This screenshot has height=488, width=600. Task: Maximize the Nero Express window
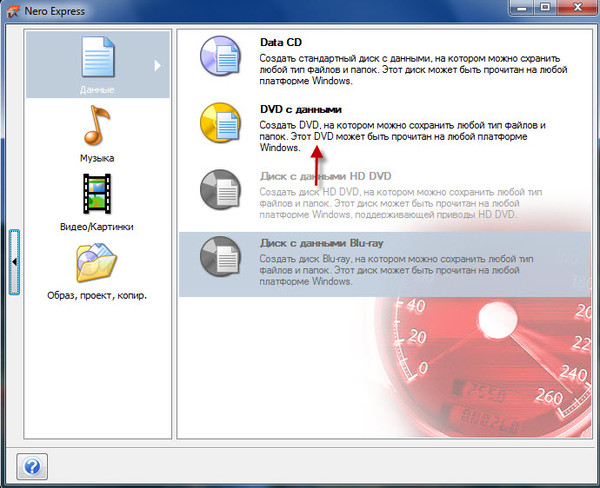point(545,7)
